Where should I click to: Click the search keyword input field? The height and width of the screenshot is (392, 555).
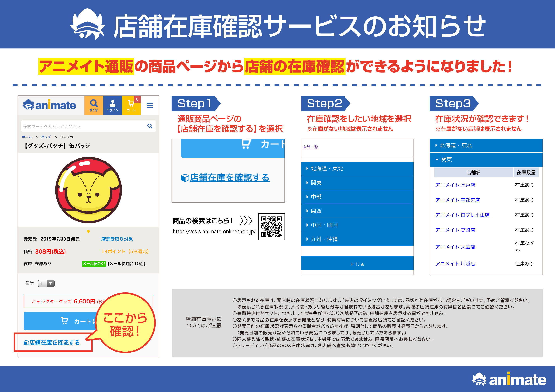[88, 126]
